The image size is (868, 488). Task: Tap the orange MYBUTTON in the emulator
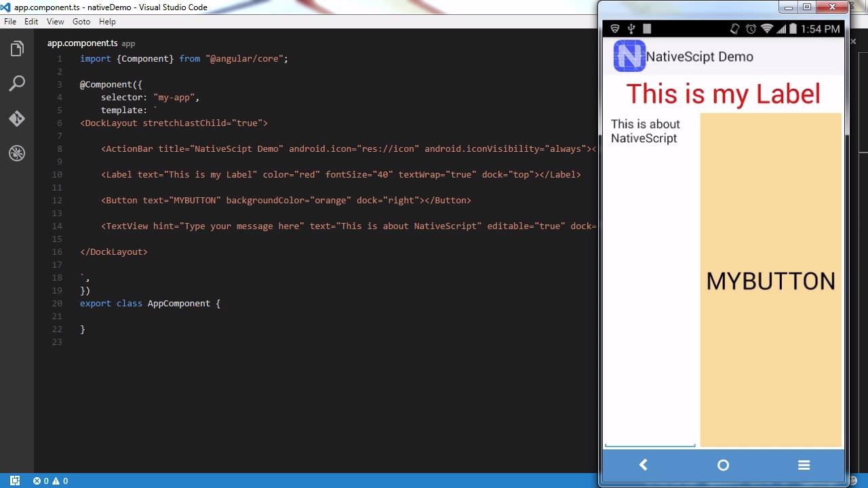coord(770,281)
